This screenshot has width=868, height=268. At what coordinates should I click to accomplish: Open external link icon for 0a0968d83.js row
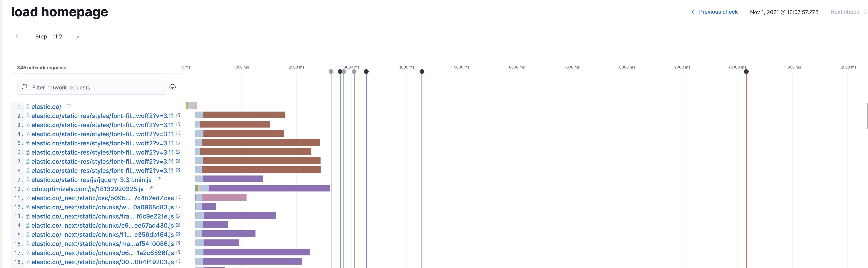click(178, 206)
